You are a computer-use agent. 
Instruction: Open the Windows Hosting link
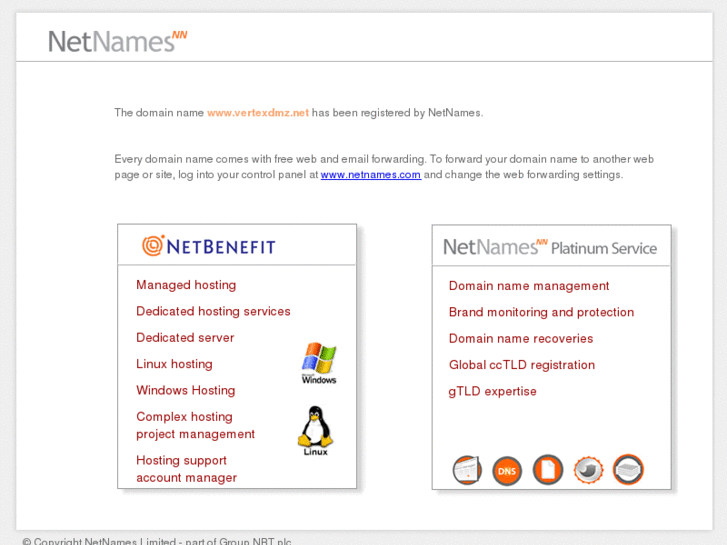(185, 391)
